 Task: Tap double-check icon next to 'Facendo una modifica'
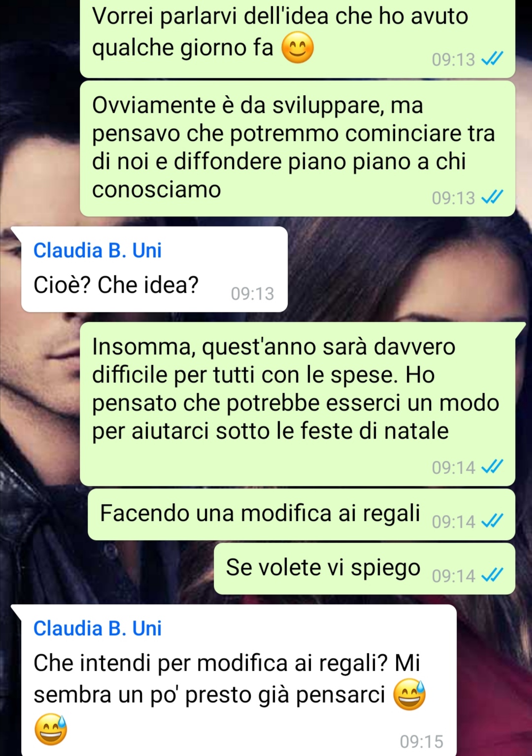(492, 521)
